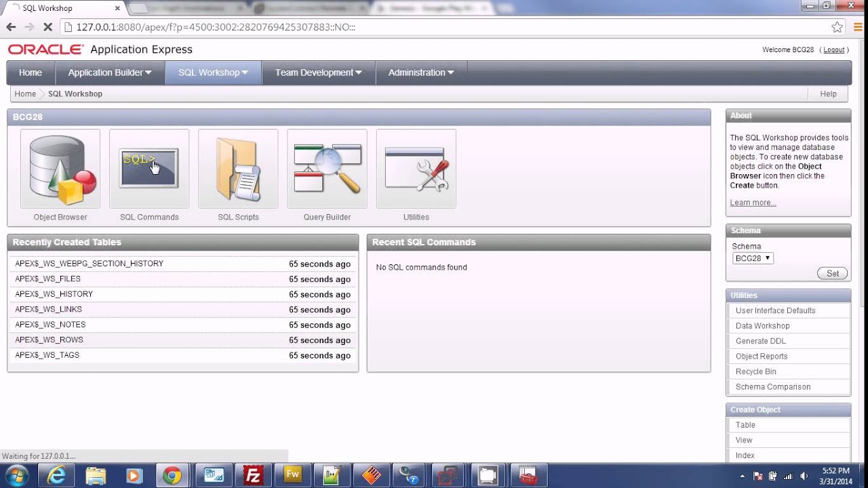Open Fireworks from the taskbar
868x488 pixels.
click(x=293, y=475)
